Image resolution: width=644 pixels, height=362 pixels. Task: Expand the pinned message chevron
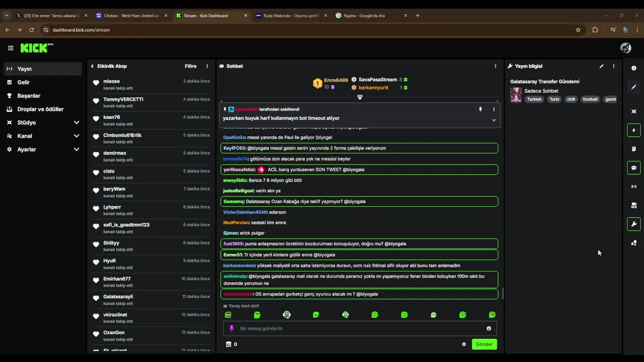494,120
